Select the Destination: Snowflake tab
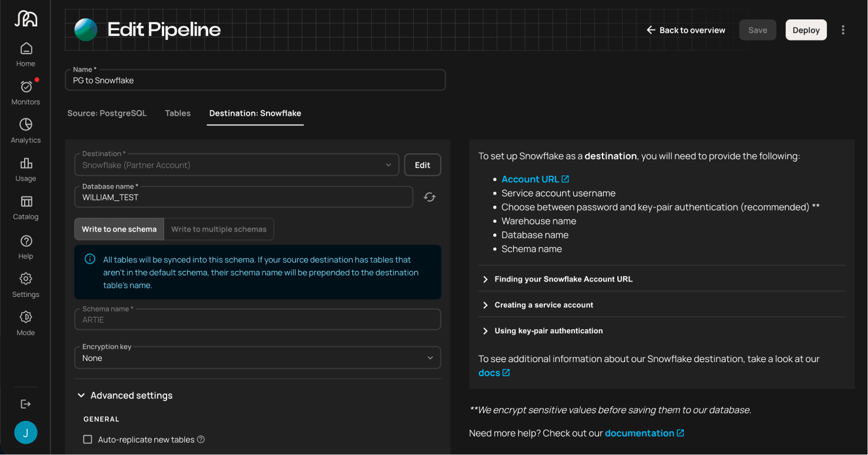 pyautogui.click(x=255, y=113)
